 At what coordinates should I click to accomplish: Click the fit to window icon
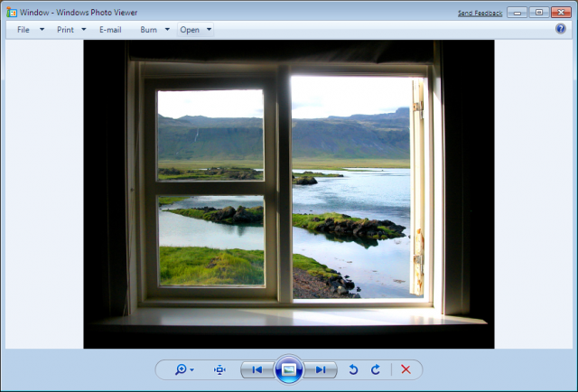219,369
